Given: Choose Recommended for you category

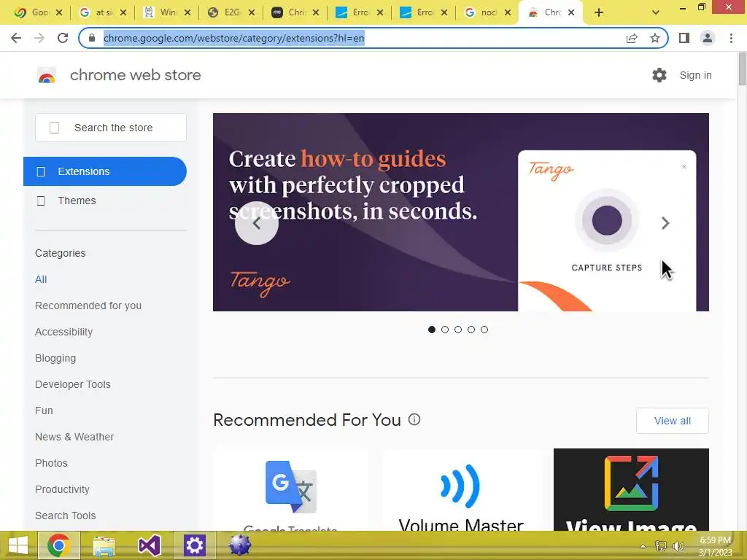Looking at the screenshot, I should pos(88,306).
